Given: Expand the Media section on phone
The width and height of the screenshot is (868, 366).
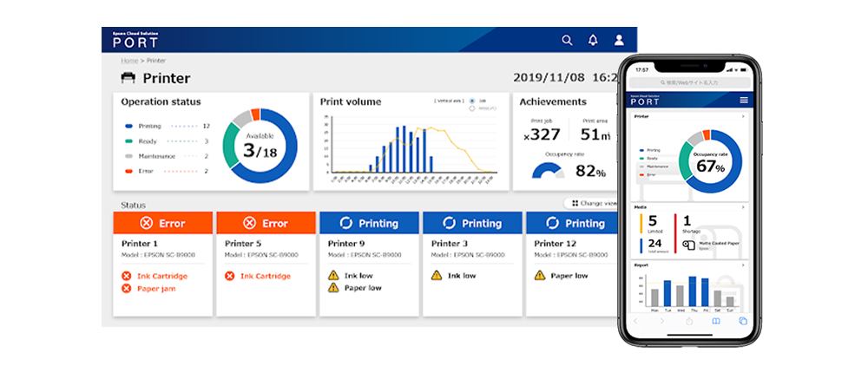Looking at the screenshot, I should click(744, 208).
